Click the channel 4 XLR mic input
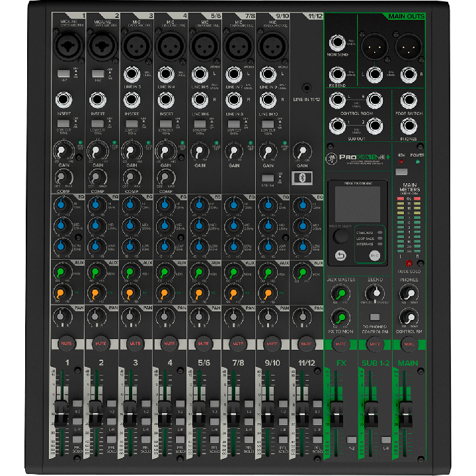The height and width of the screenshot is (476, 476). (x=171, y=46)
